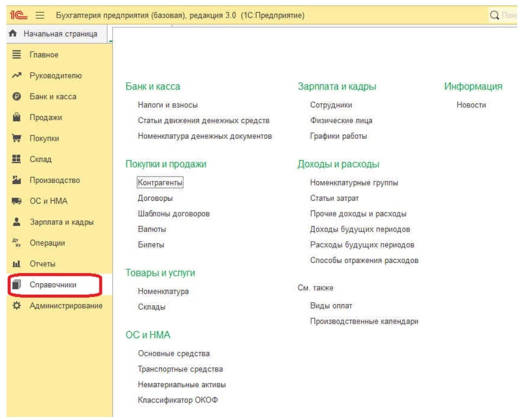Click in the search input field
This screenshot has width=523, height=420.
coord(509,15)
